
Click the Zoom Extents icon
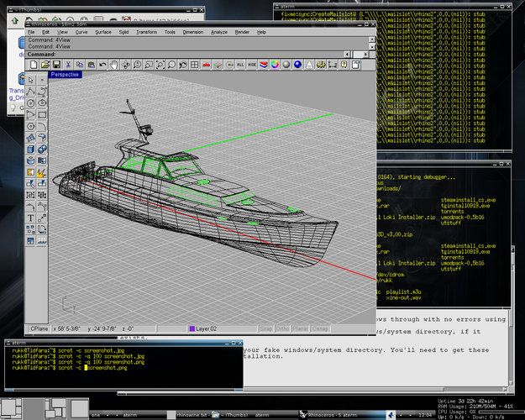coord(160,65)
